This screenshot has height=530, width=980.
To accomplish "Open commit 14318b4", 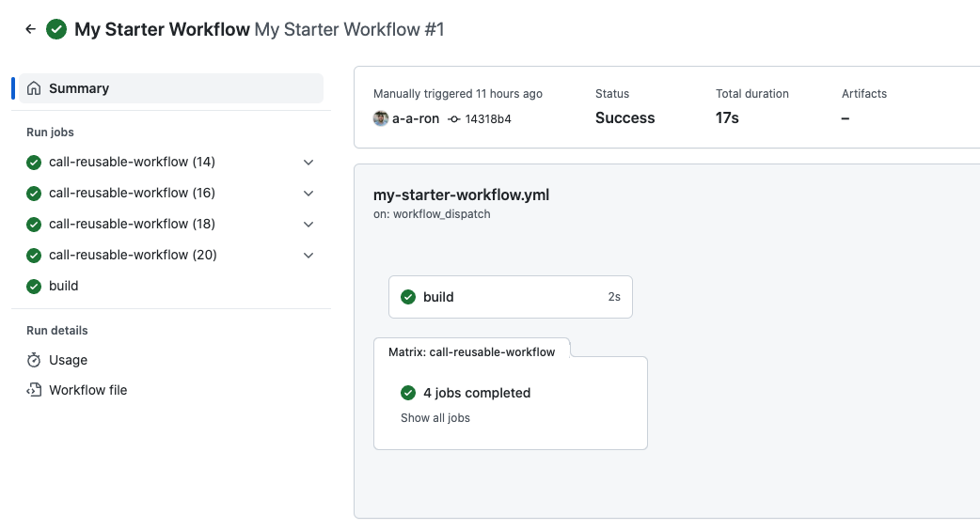I will click(488, 119).
